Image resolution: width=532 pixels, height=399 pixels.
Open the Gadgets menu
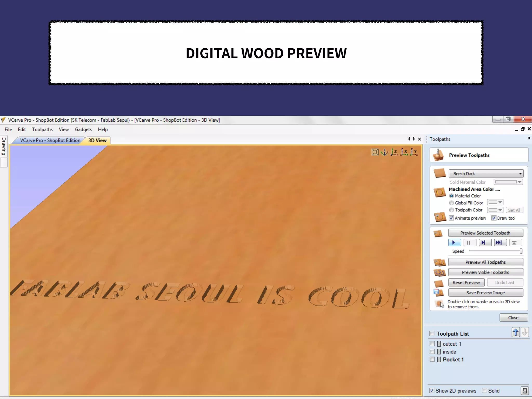[x=83, y=129]
